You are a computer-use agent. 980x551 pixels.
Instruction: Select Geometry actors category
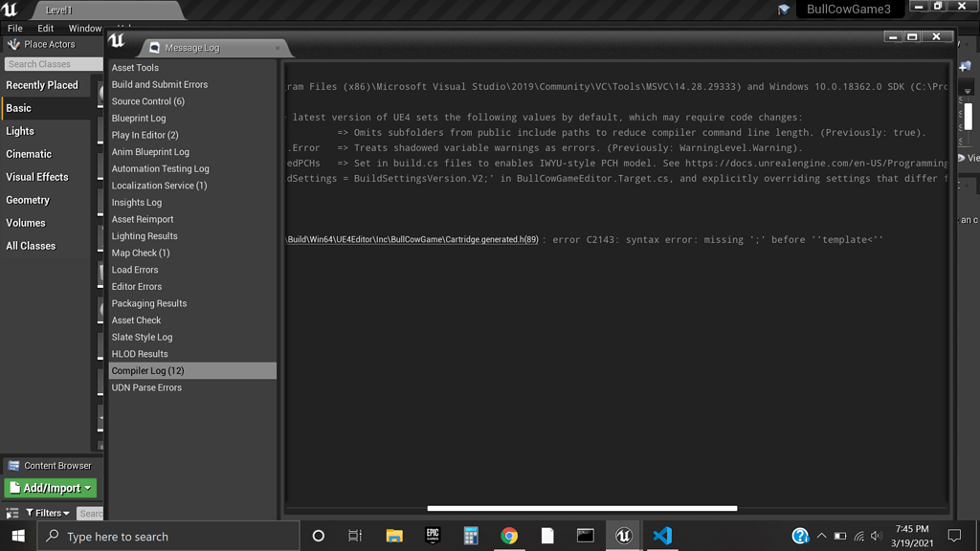coord(46,200)
